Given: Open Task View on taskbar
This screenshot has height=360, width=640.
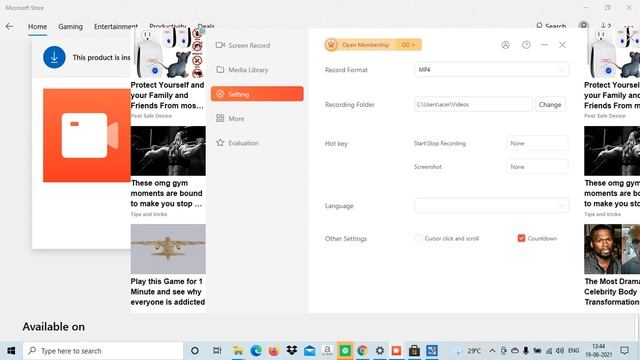Looking at the screenshot, I should coord(217,351).
